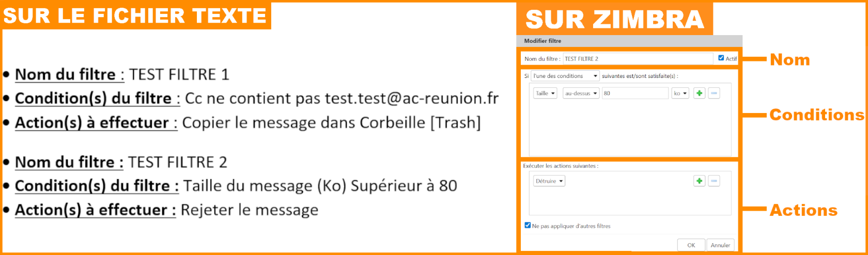
Task: Click the green plus to add a condition
Action: (x=699, y=93)
